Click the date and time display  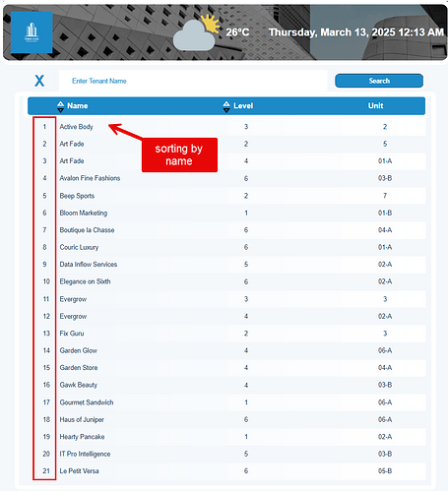point(356,32)
